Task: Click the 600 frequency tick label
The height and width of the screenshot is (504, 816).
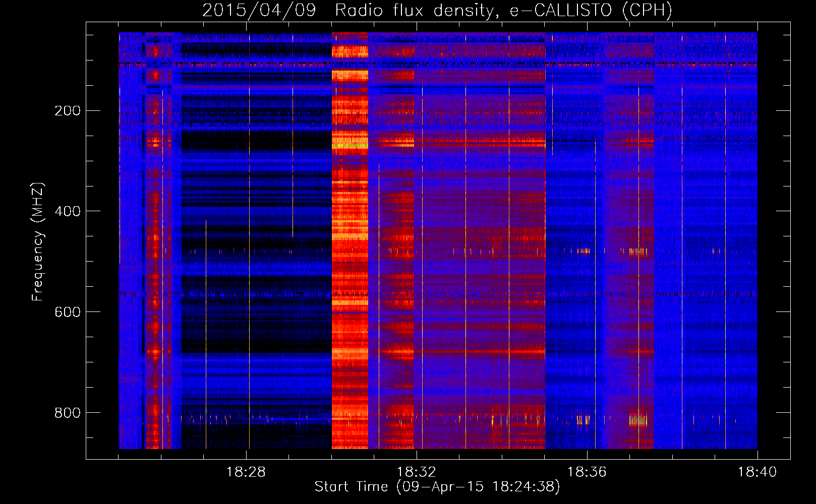Action: tap(68, 312)
